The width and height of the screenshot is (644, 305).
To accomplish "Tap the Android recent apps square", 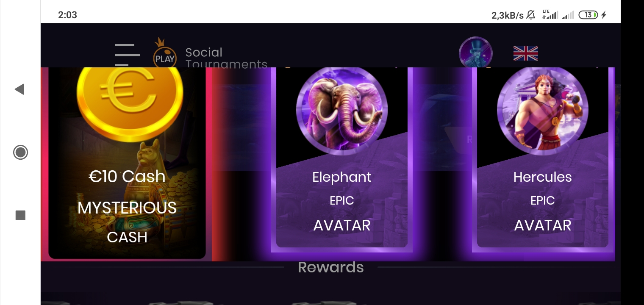I will (x=20, y=215).
